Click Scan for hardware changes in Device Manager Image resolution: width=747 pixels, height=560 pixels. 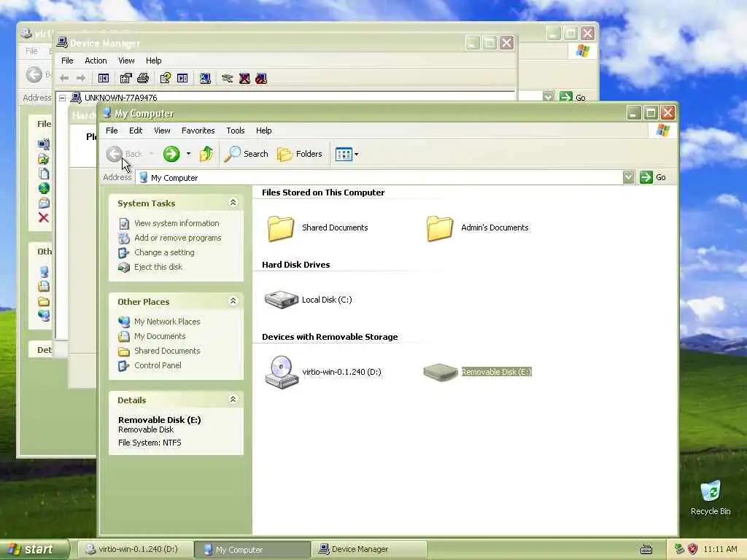tap(205, 78)
